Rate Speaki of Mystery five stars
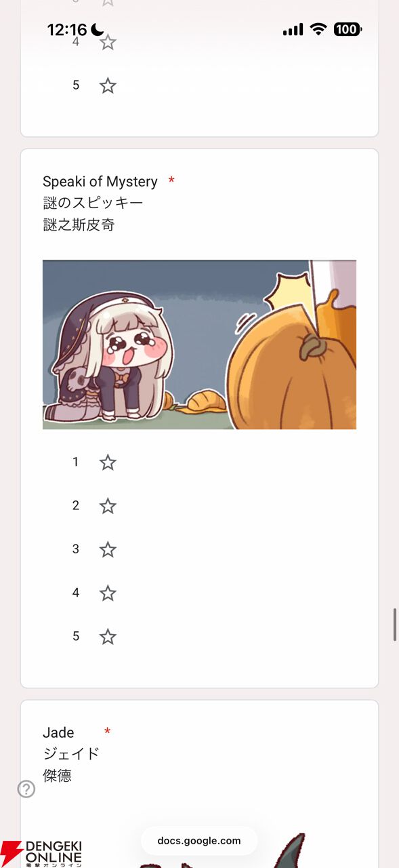The width and height of the screenshot is (399, 868). (x=108, y=637)
